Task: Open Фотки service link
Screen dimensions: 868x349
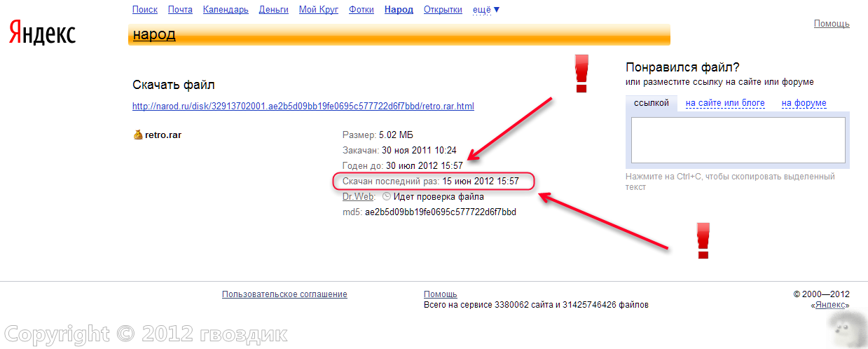Action: click(361, 10)
